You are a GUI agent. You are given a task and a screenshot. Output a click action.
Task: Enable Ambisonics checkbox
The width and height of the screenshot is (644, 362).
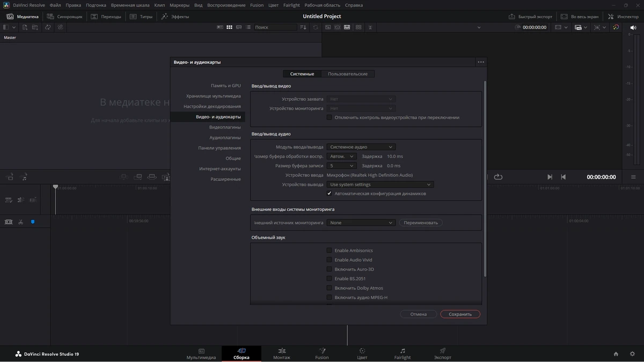330,250
